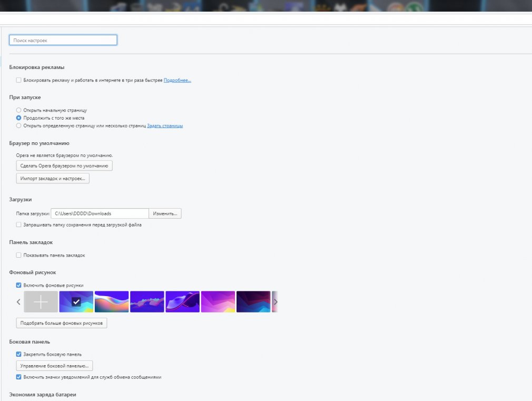Screen dimensions: 532x401
Task: Pick the magenta wallpaper with a yellow corner
Action: click(218, 301)
